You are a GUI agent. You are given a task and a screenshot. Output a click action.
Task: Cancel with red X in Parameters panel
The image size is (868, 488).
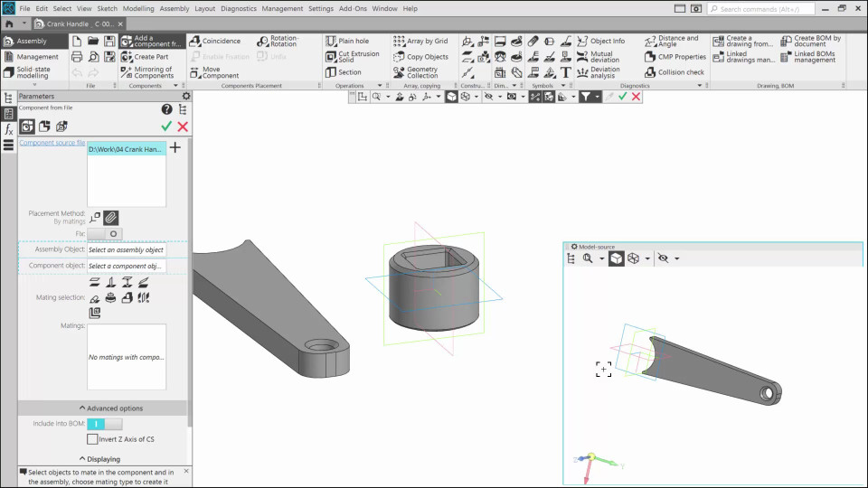pyautogui.click(x=183, y=127)
